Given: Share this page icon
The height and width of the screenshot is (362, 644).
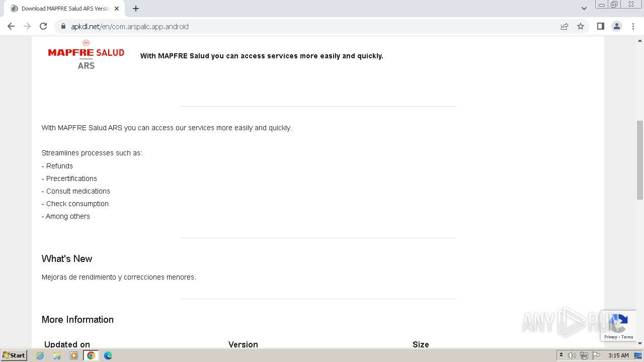Looking at the screenshot, I should [x=565, y=26].
